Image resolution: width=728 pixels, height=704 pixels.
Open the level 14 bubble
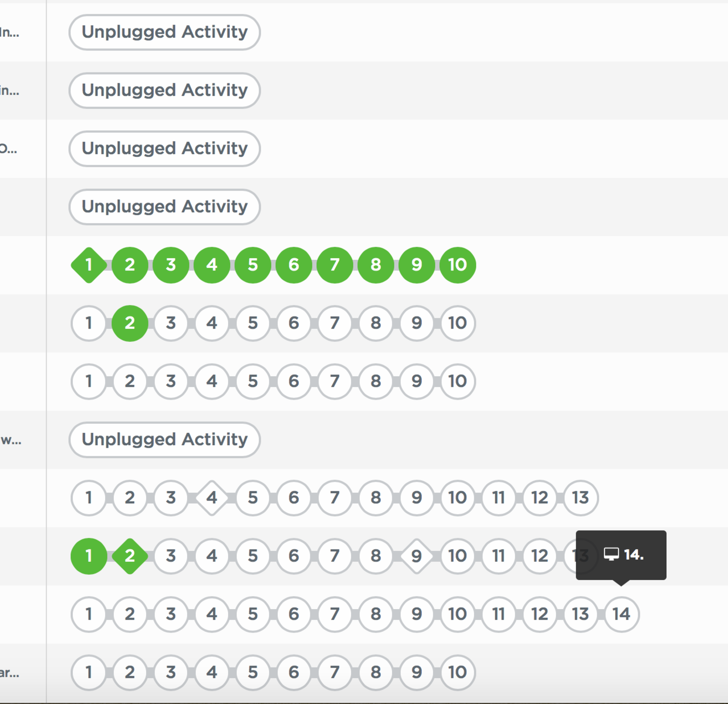[622, 614]
